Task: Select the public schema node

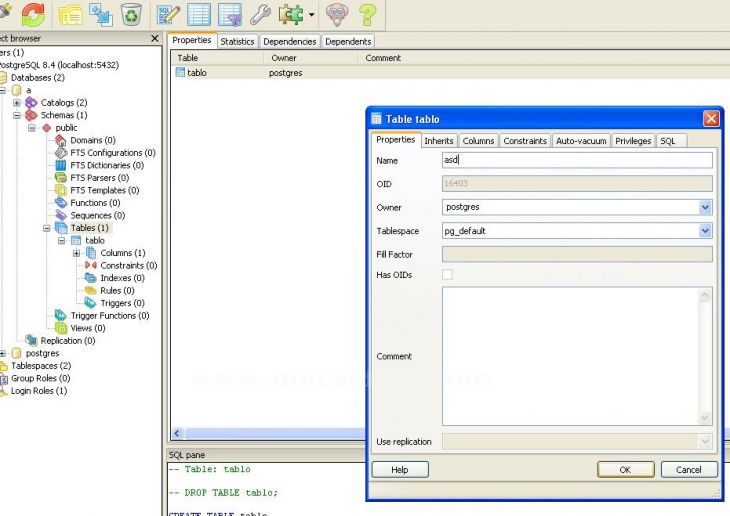Action: 66,128
